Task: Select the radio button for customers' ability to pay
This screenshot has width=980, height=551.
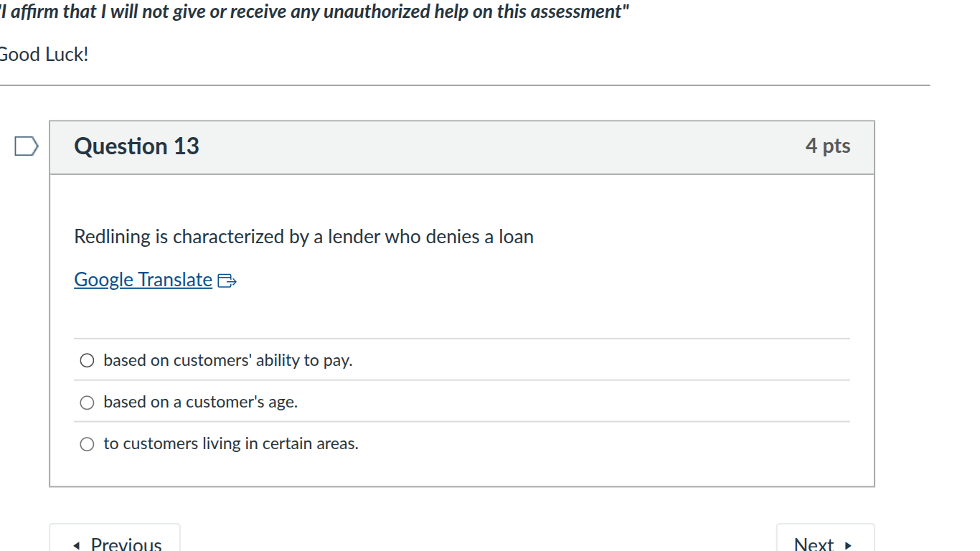Action: coord(86,359)
